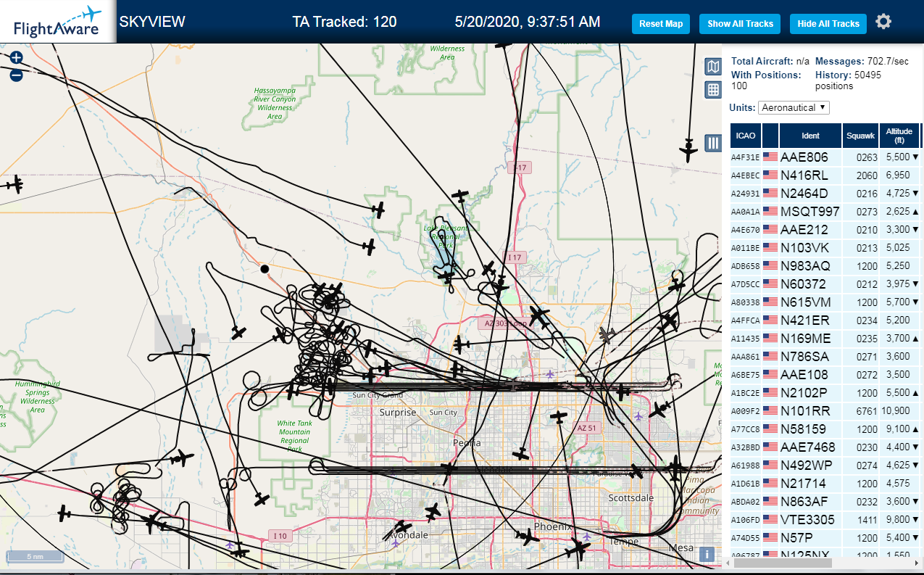Select the black circular site marker on the map
The width and height of the screenshot is (924, 575).
265,269
